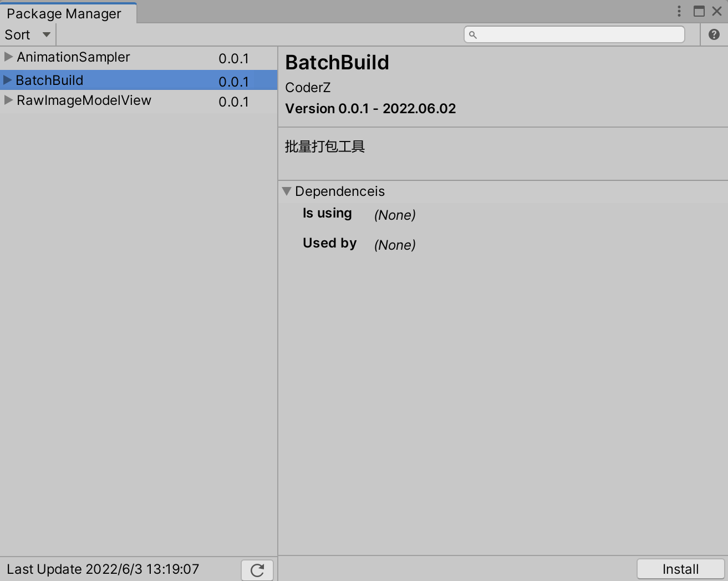This screenshot has height=581, width=728.
Task: Click the Install button
Action: tap(680, 569)
